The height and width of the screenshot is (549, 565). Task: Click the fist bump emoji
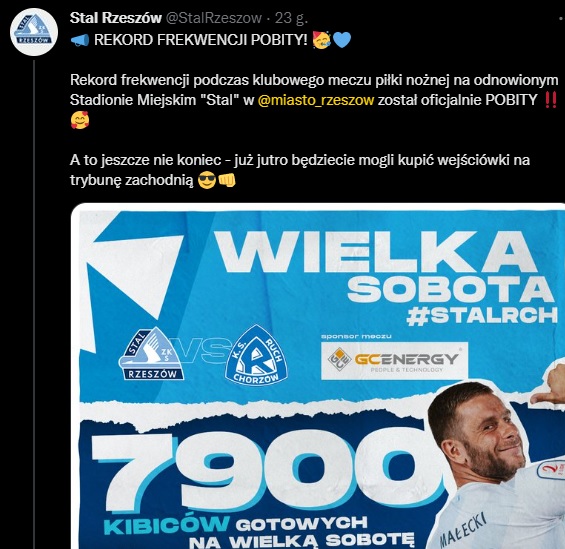point(227,180)
